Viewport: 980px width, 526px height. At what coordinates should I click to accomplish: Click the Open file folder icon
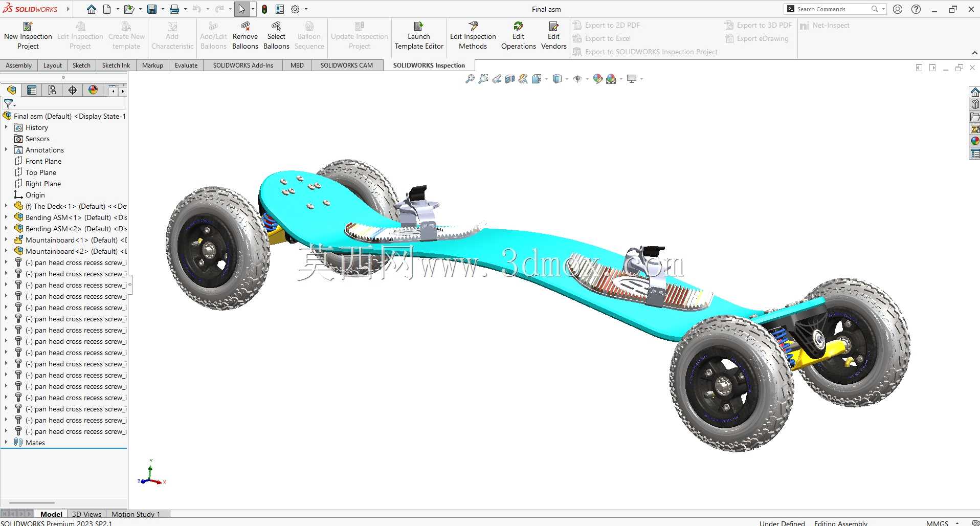(x=129, y=9)
